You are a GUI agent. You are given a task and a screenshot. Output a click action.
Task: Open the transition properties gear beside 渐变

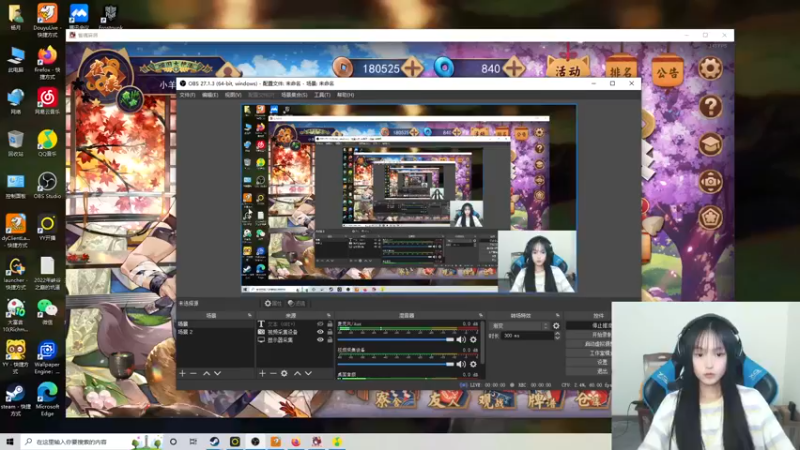(x=556, y=326)
